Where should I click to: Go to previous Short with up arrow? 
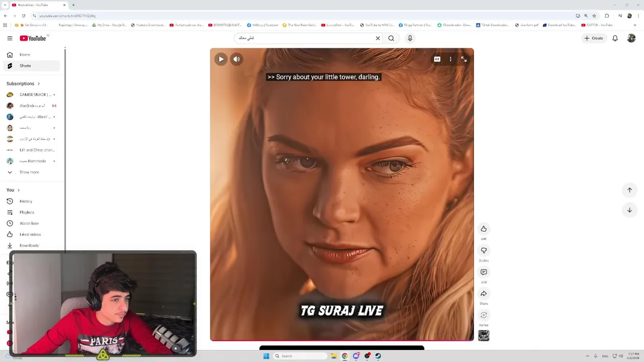click(x=629, y=190)
